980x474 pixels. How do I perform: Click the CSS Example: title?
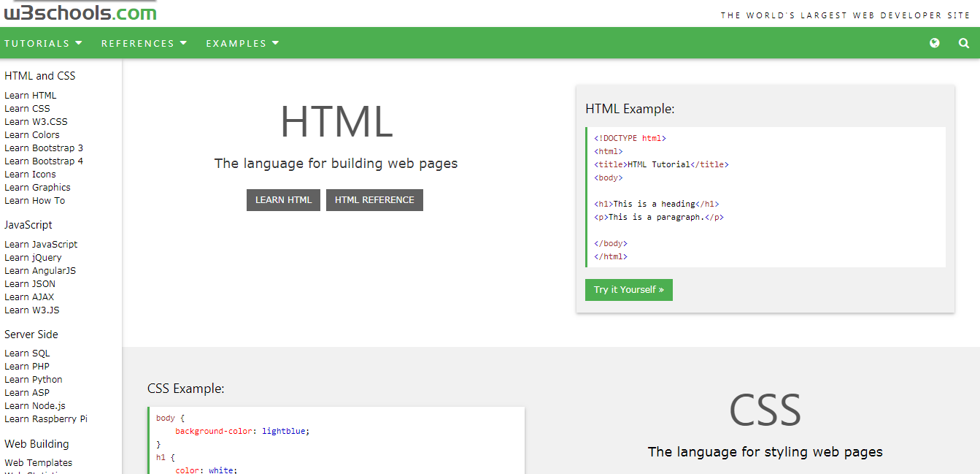coord(186,389)
